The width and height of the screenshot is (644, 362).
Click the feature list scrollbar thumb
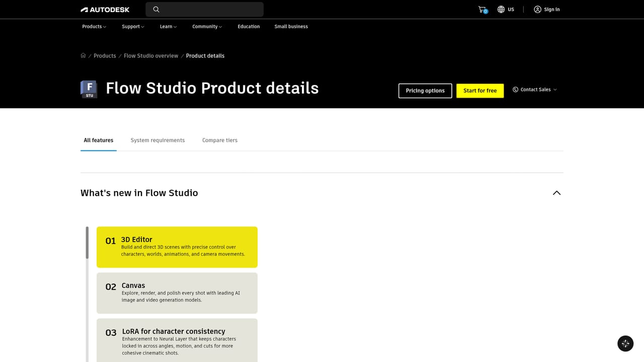tap(87, 243)
